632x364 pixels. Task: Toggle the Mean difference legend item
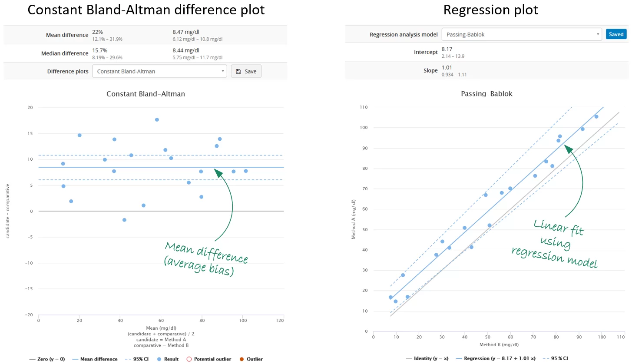[x=95, y=359]
